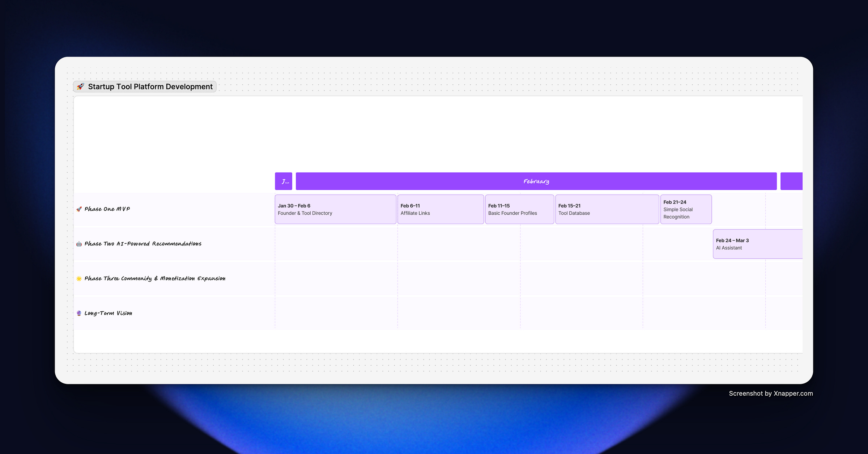This screenshot has height=454, width=868.
Task: Select the Basic Founder Profiles card
Action: 519,209
